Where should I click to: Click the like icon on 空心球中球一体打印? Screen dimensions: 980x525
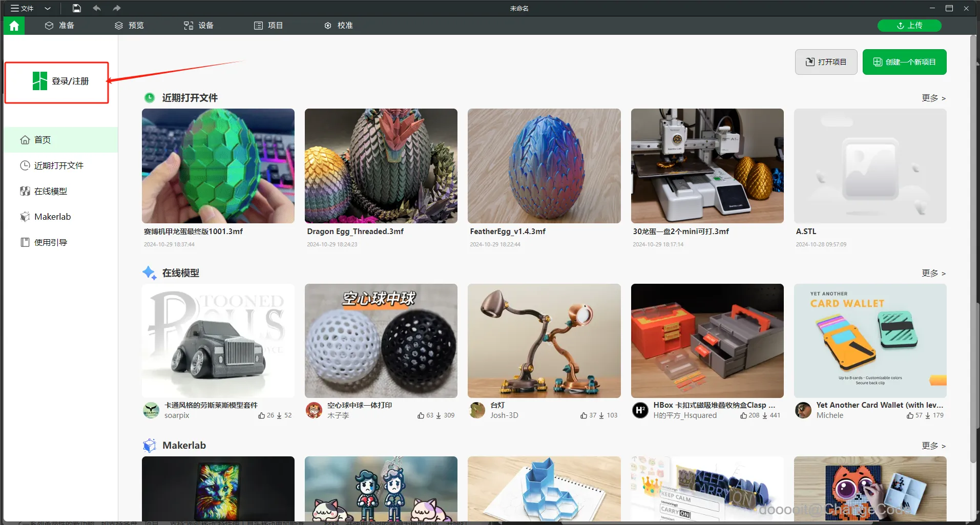pos(421,415)
